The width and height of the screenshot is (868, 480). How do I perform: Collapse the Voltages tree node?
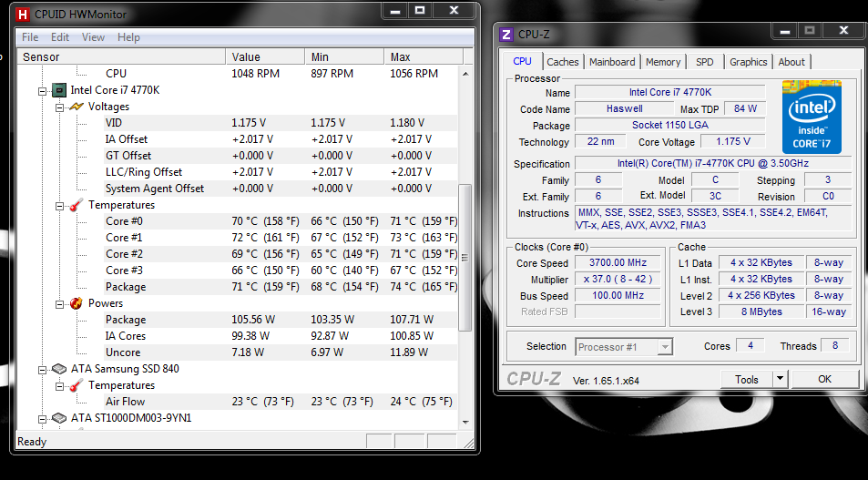59,107
